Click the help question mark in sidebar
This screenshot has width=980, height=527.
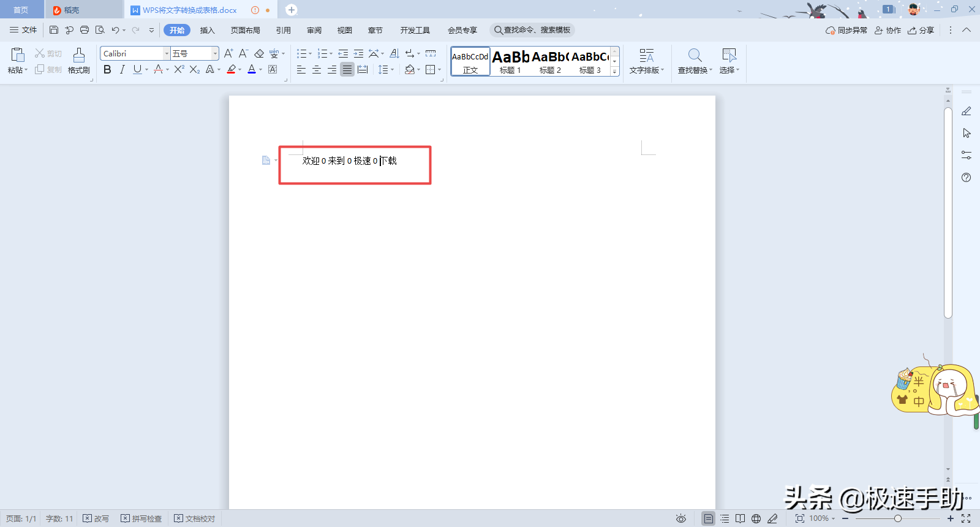pyautogui.click(x=967, y=177)
